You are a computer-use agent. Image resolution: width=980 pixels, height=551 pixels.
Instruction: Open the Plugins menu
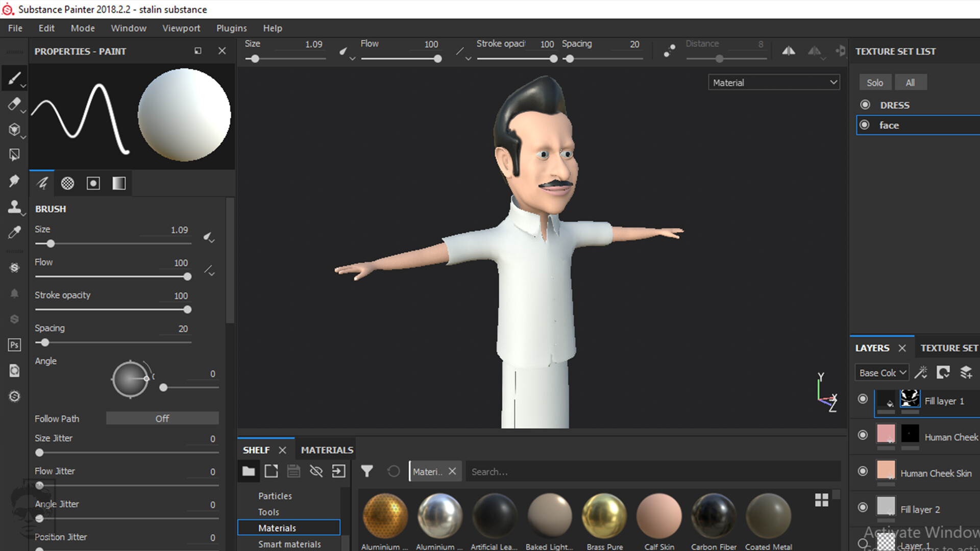231,28
